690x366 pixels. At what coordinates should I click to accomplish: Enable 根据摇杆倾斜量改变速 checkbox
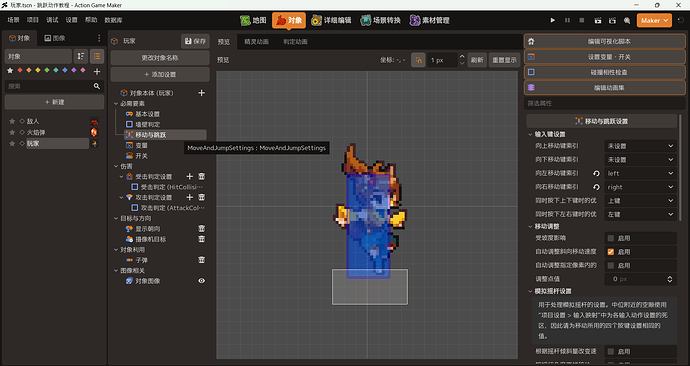[x=611, y=351]
